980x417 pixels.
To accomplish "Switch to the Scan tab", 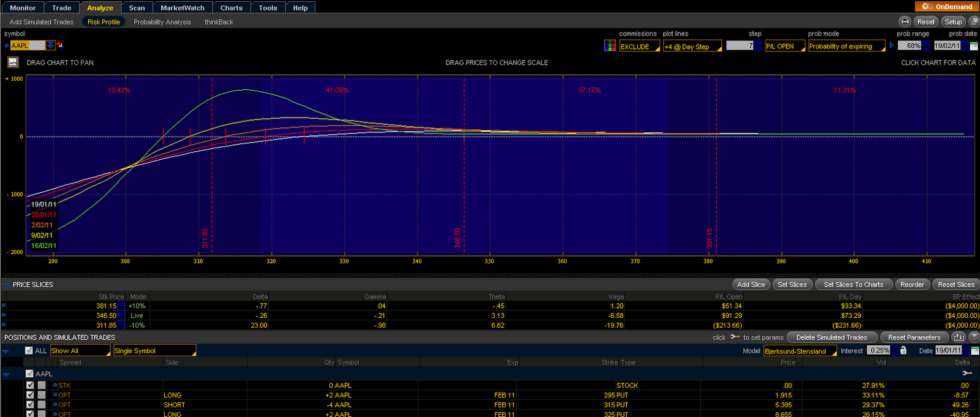I will click(x=137, y=8).
